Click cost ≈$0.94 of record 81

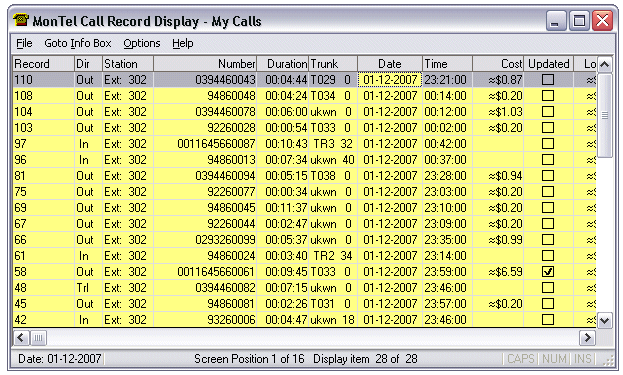[x=498, y=176]
